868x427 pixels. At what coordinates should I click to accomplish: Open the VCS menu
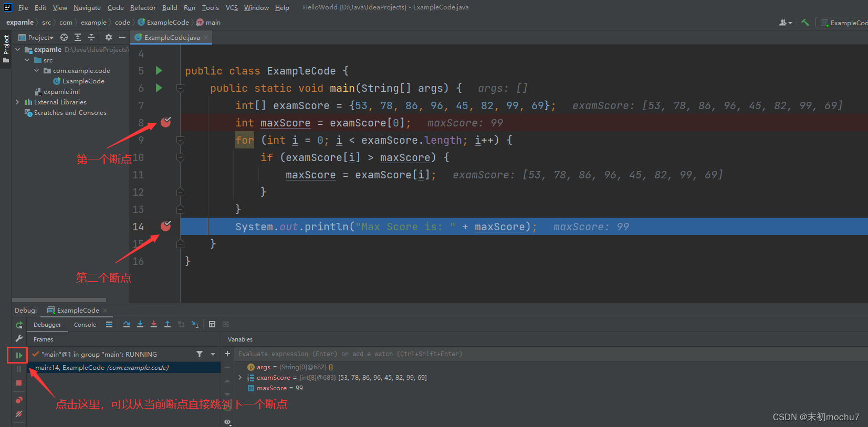(232, 7)
